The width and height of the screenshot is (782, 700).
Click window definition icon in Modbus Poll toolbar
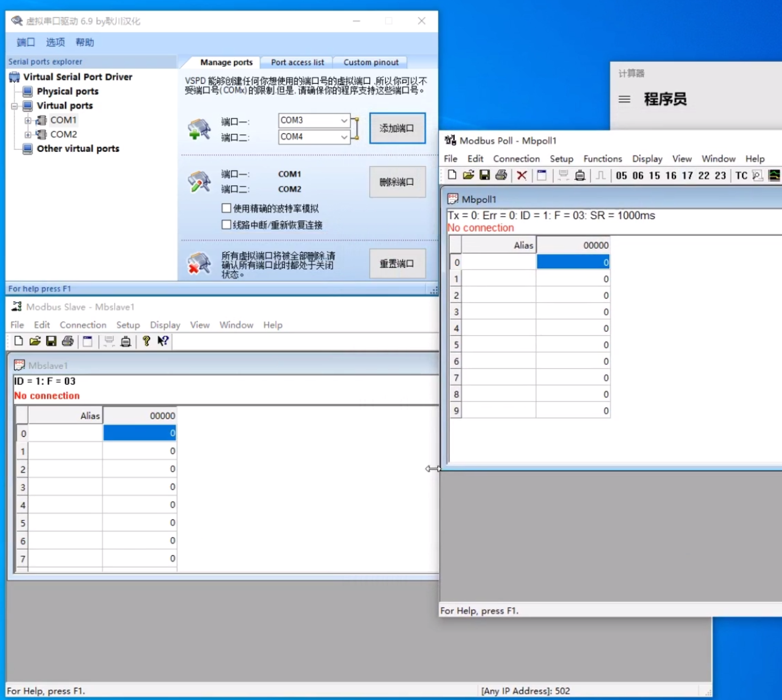(542, 175)
